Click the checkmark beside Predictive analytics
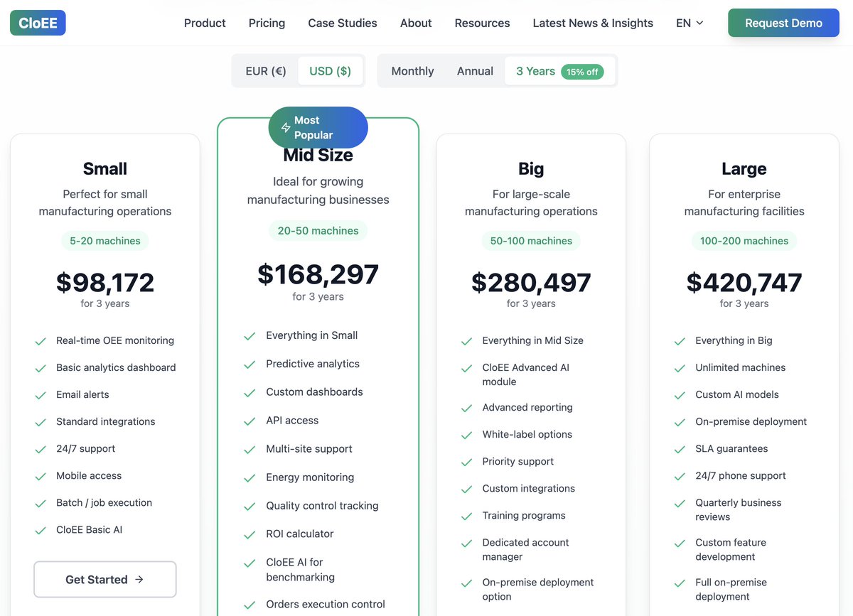Image resolution: width=853 pixels, height=616 pixels. [x=250, y=364]
